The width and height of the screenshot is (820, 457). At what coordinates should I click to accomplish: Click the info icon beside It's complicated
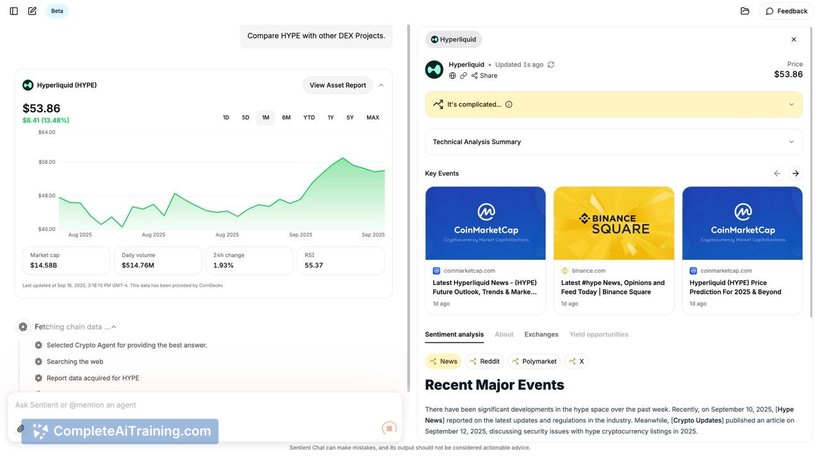point(509,105)
